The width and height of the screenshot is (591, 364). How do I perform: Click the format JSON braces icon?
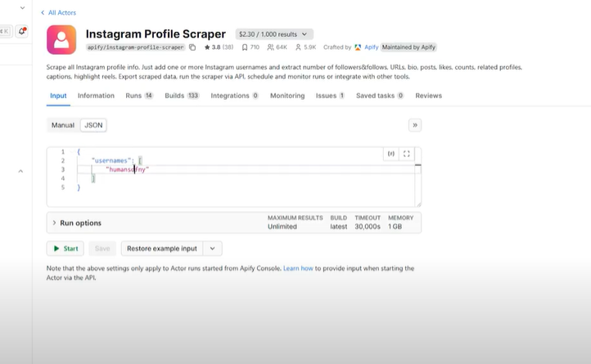(391, 153)
